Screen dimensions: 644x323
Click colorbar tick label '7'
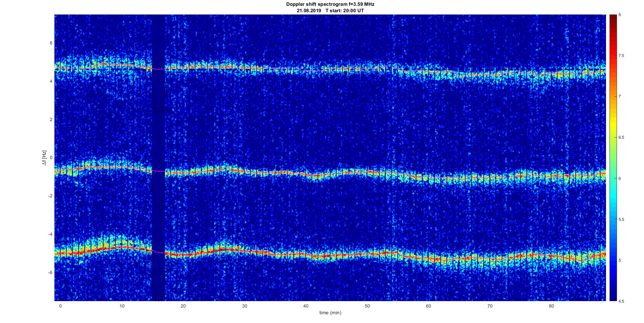pos(620,97)
